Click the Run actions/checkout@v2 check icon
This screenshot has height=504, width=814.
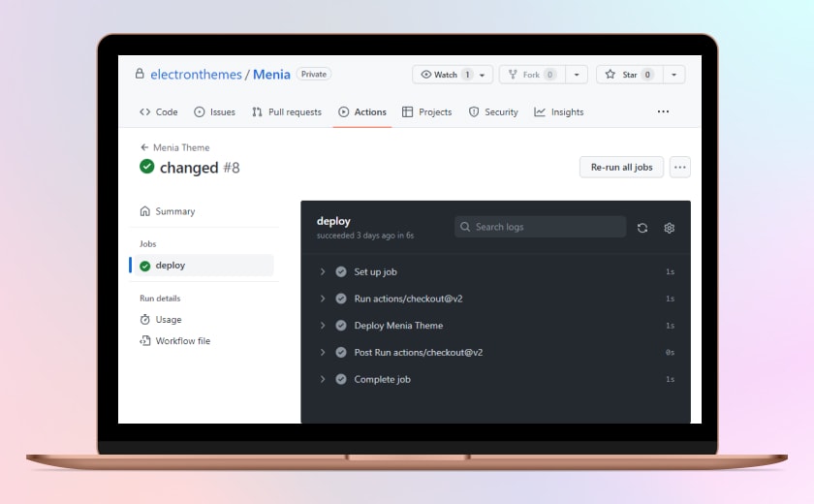(341, 299)
